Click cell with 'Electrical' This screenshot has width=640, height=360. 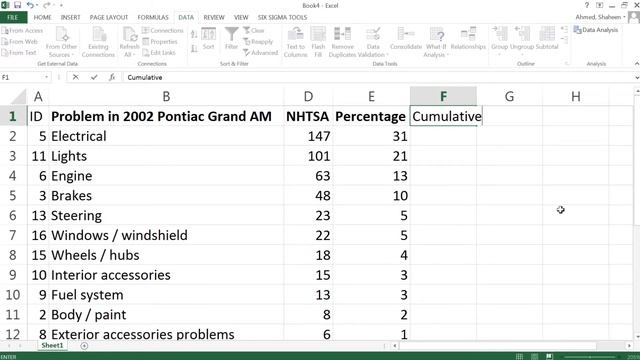(167, 136)
